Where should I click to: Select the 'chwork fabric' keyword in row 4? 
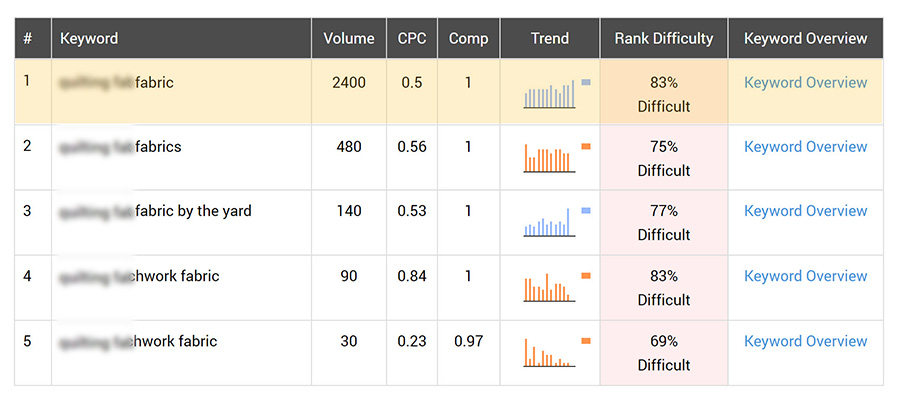point(139,276)
